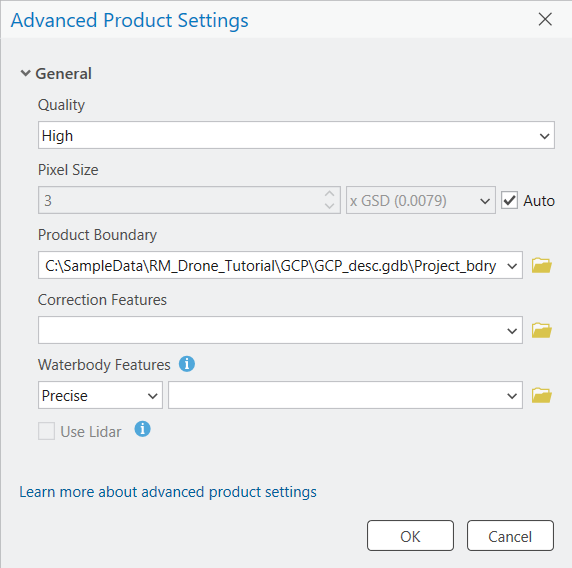
Task: Decrease Pixel Size with down arrow
Action: click(329, 206)
